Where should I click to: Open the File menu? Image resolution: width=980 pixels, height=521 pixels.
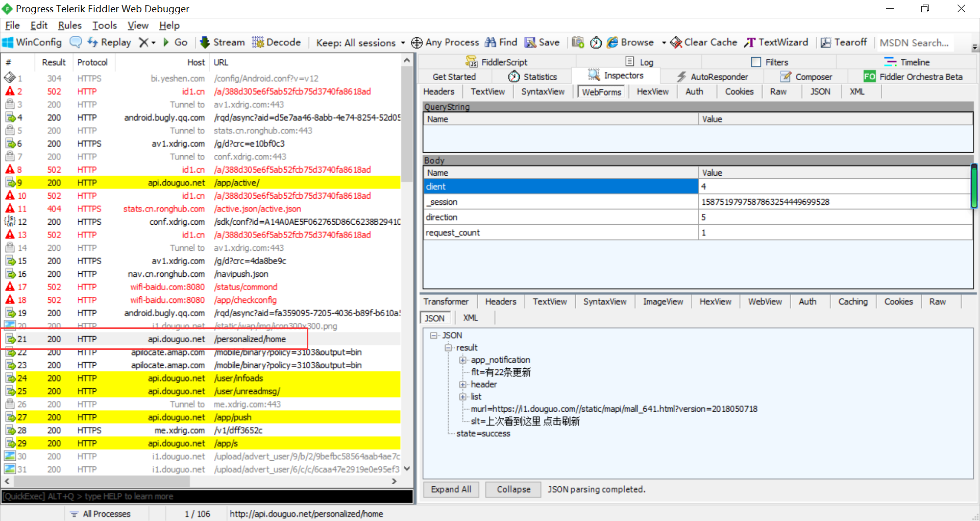click(x=12, y=25)
